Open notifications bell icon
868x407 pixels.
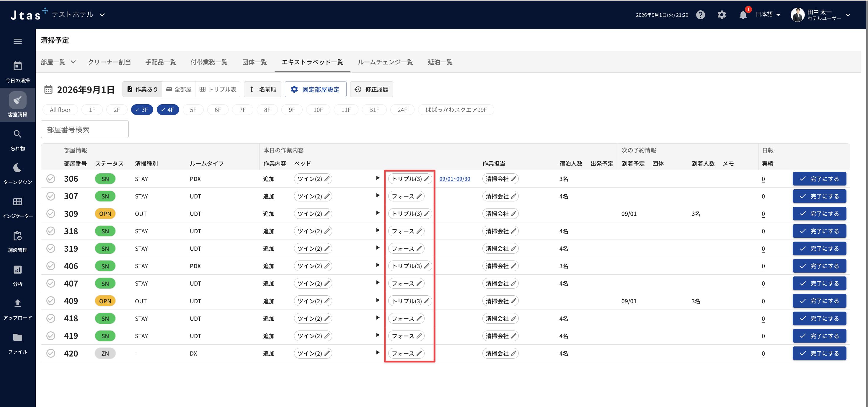[743, 15]
